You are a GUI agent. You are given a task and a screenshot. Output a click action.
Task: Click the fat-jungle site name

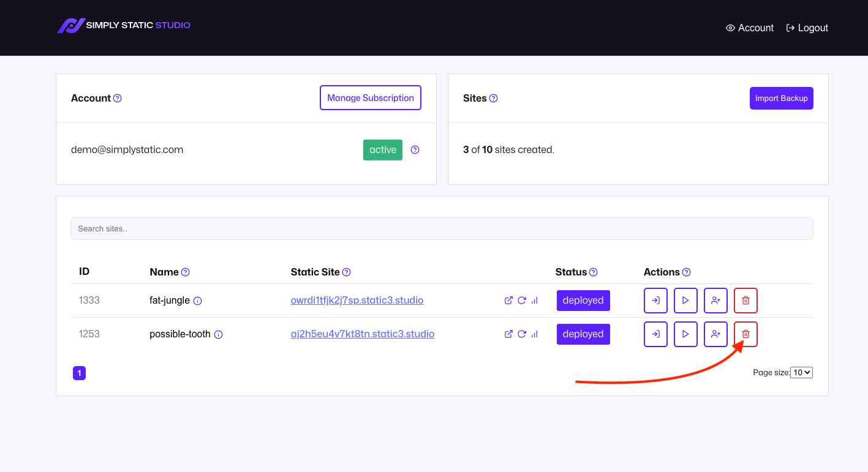pyautogui.click(x=170, y=301)
